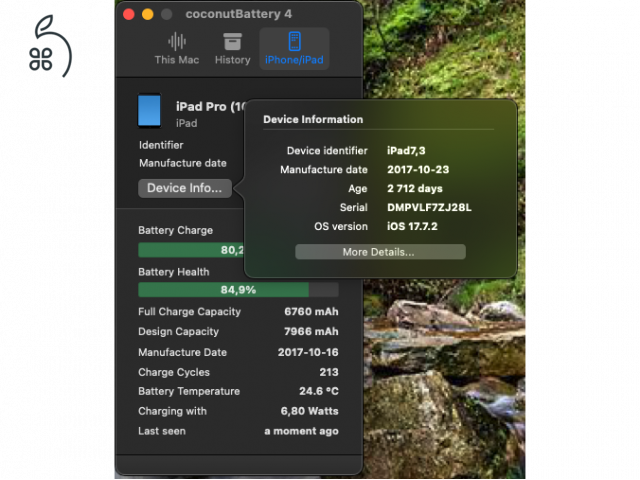Open the This Mac waveform icon
This screenshot has width=640, height=480.
coord(177,41)
